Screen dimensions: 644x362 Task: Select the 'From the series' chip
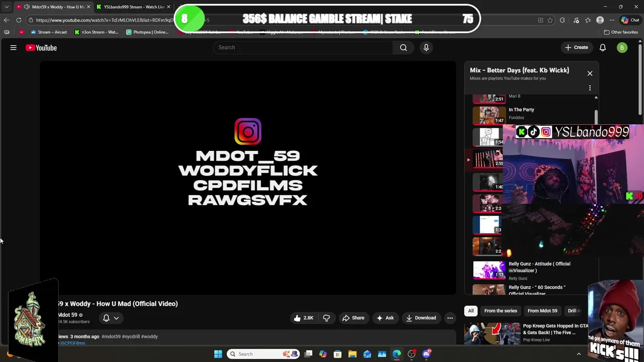coord(501,311)
